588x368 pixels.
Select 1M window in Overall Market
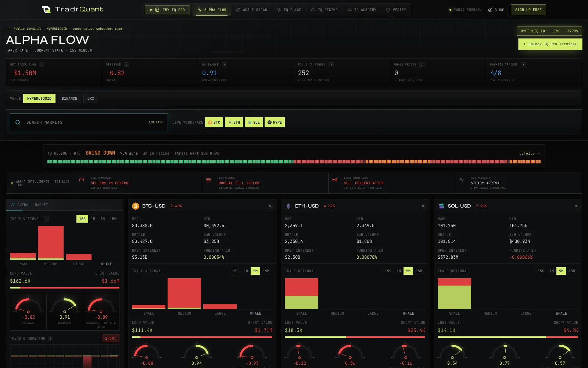93,219
